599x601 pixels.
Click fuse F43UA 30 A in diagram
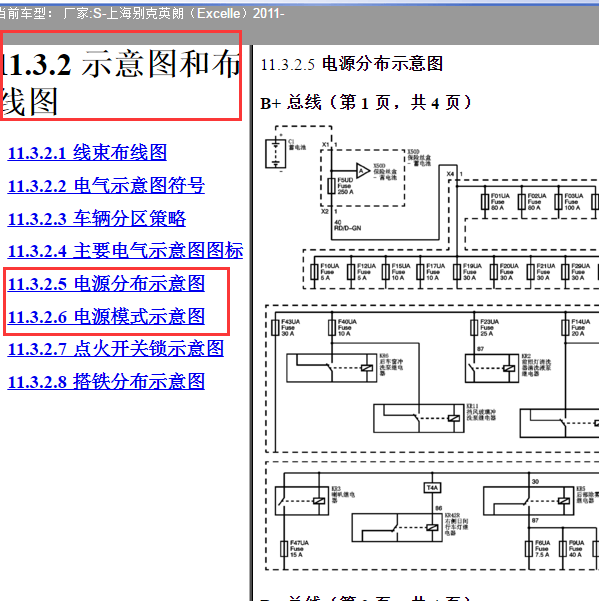[x=275, y=328]
